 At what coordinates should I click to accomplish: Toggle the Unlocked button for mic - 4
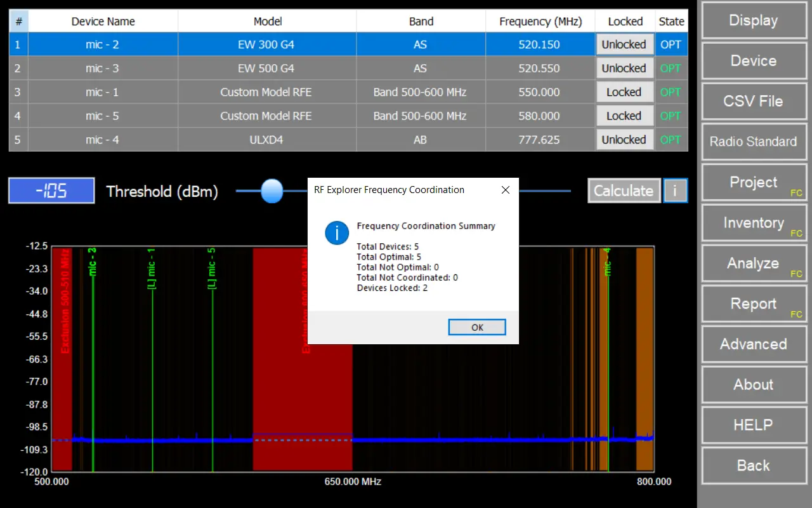pyautogui.click(x=624, y=140)
